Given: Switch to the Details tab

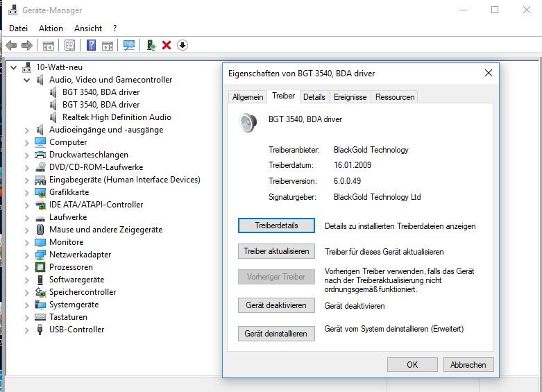Looking at the screenshot, I should click(x=314, y=97).
